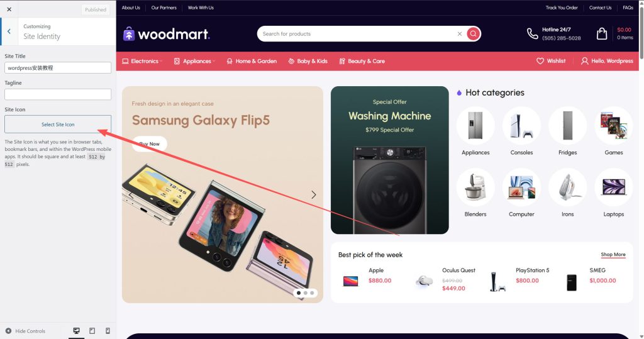Open the Home & Garden menu item

[252, 61]
